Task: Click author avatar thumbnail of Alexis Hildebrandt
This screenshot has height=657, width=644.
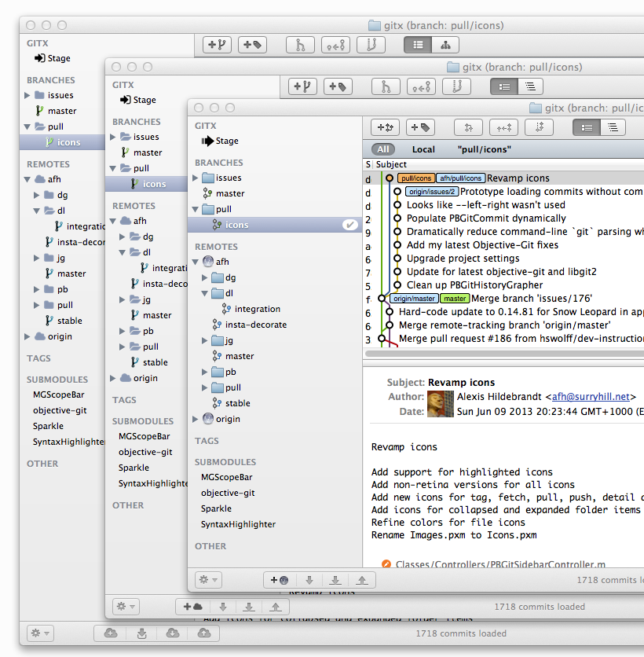Action: coord(440,404)
